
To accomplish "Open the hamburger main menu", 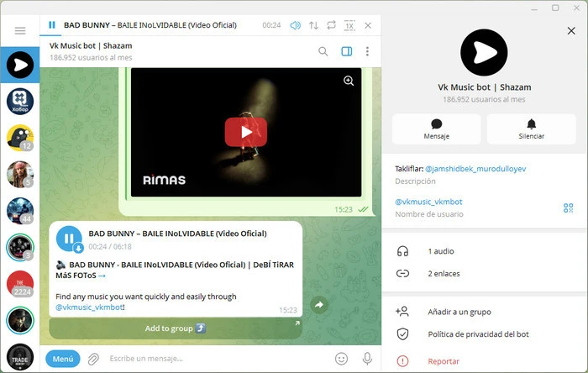I will (20, 31).
